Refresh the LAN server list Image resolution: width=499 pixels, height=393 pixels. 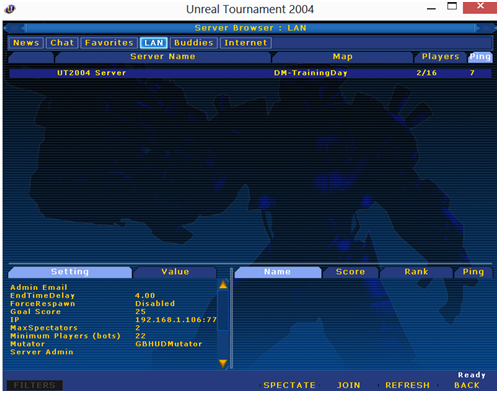[x=407, y=385]
